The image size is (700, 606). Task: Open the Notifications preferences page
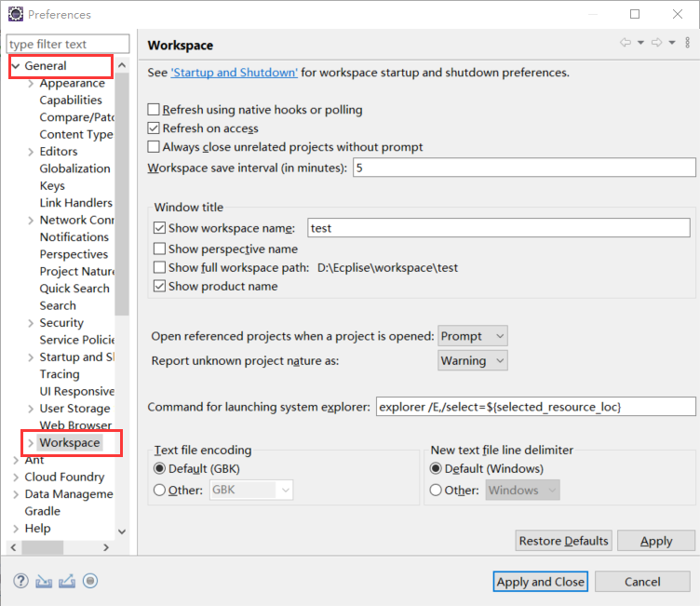(74, 237)
